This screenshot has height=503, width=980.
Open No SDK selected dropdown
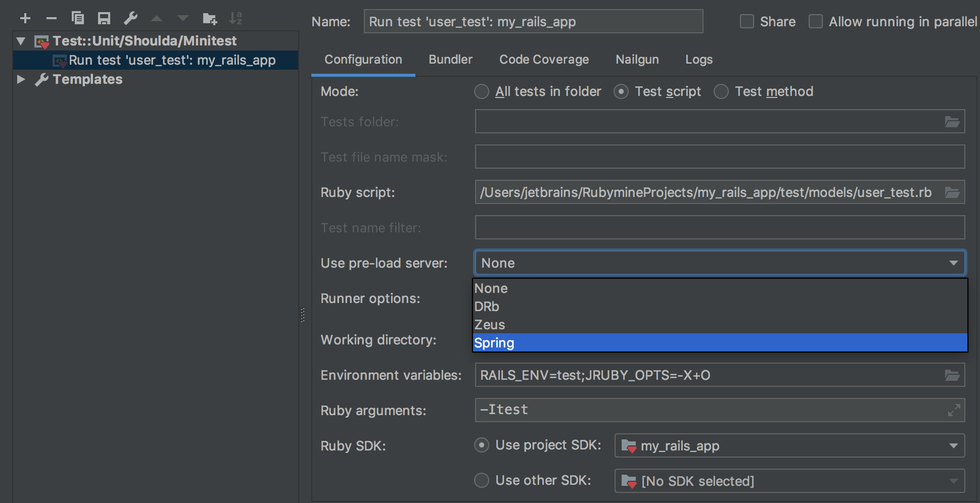pos(789,481)
